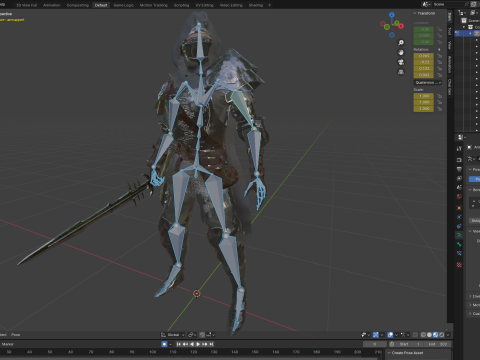Open the World properties tab
The image size is (480, 360).
(x=459, y=197)
